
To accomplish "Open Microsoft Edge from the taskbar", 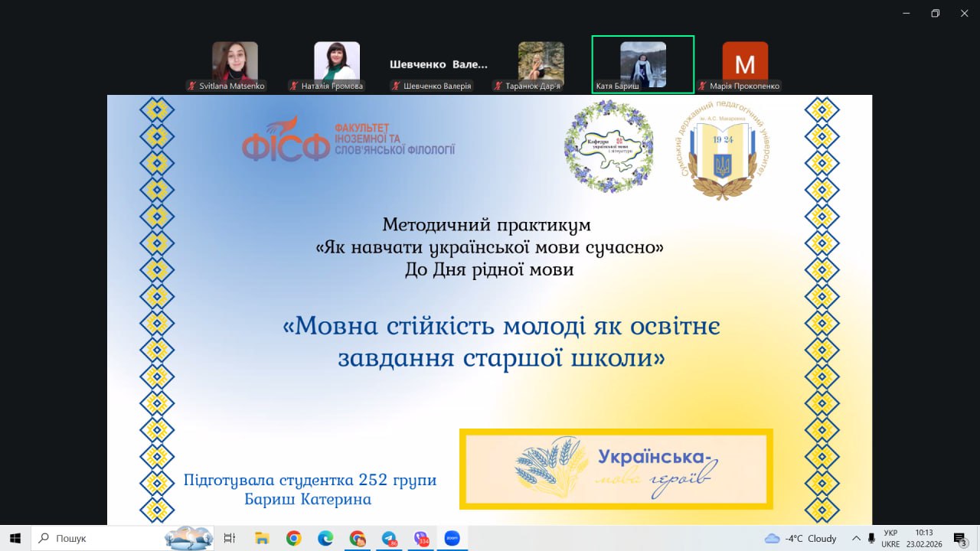I will tap(325, 538).
